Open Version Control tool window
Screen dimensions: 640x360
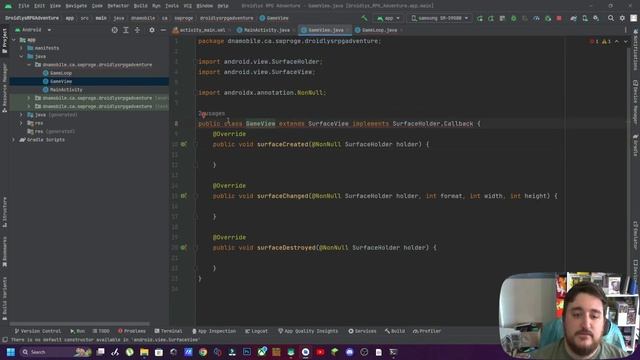38,331
